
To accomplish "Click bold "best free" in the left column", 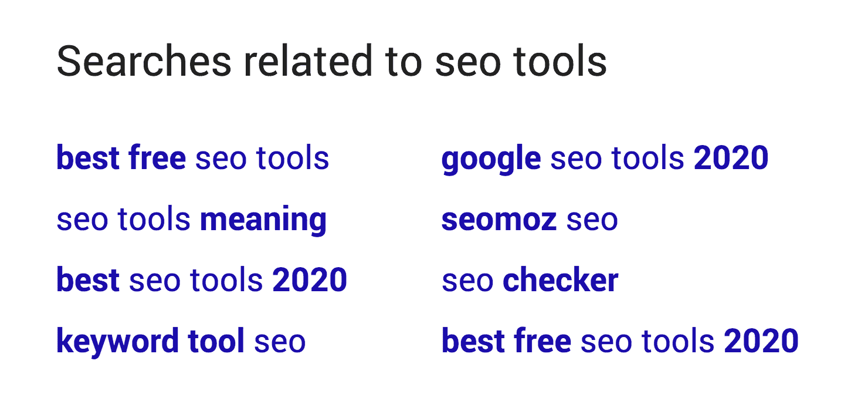I will tap(121, 158).
